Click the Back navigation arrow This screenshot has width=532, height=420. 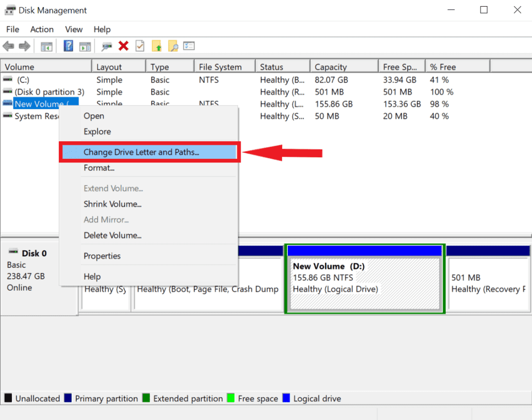pyautogui.click(x=8, y=46)
